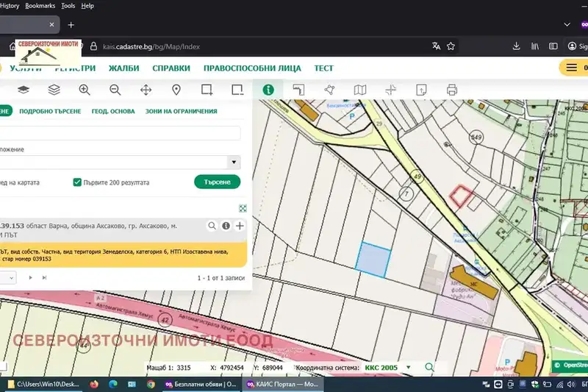Viewport: 588px width, 392px height.
Task: Select the coordinate crosshair tool
Action: (x=391, y=90)
